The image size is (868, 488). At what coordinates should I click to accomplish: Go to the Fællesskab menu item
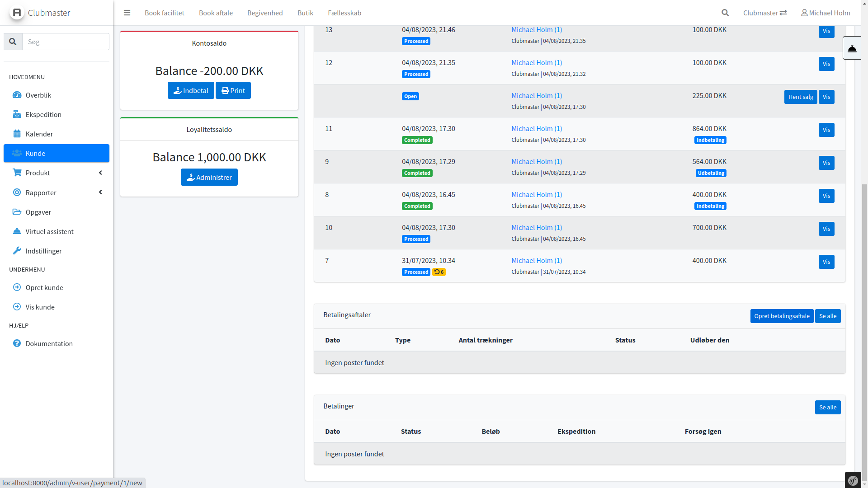344,13
